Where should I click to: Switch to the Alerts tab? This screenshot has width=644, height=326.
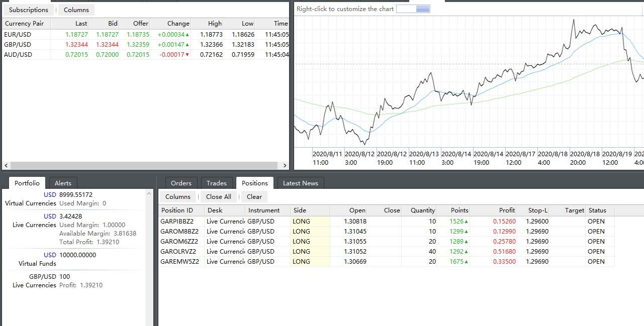tap(63, 183)
